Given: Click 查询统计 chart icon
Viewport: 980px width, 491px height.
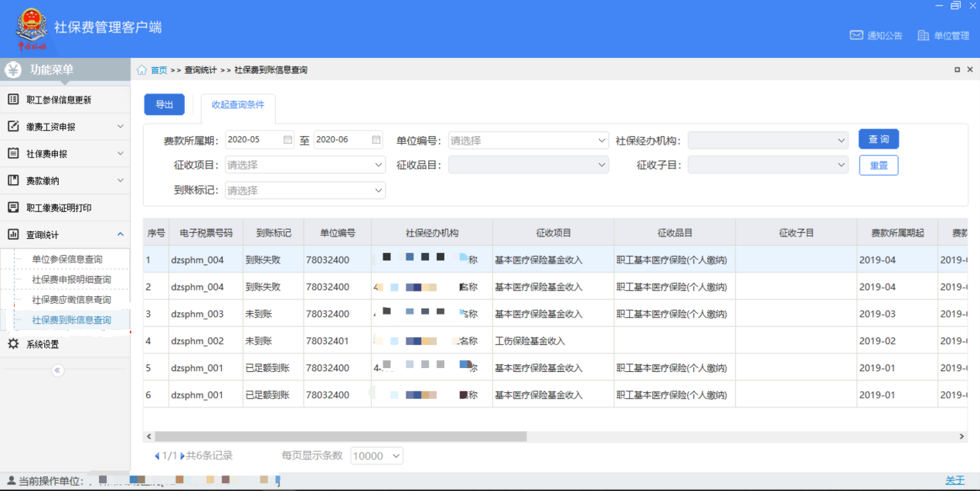Looking at the screenshot, I should (13, 234).
